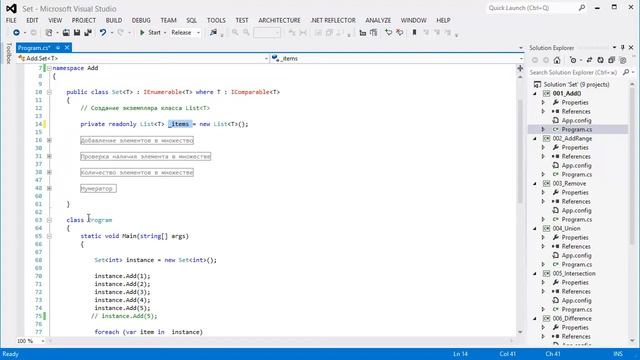The height and width of the screenshot is (360, 640).
Task: Select App.config under 002_AddRange
Action: pyautogui.click(x=576, y=166)
